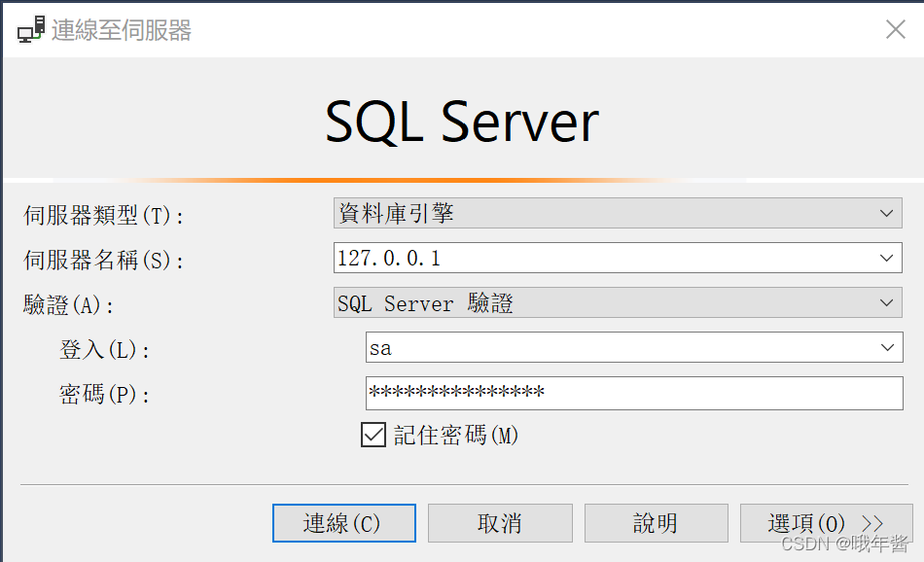The image size is (924, 562).
Task: Click the server connection icon in title bar
Action: [x=31, y=29]
